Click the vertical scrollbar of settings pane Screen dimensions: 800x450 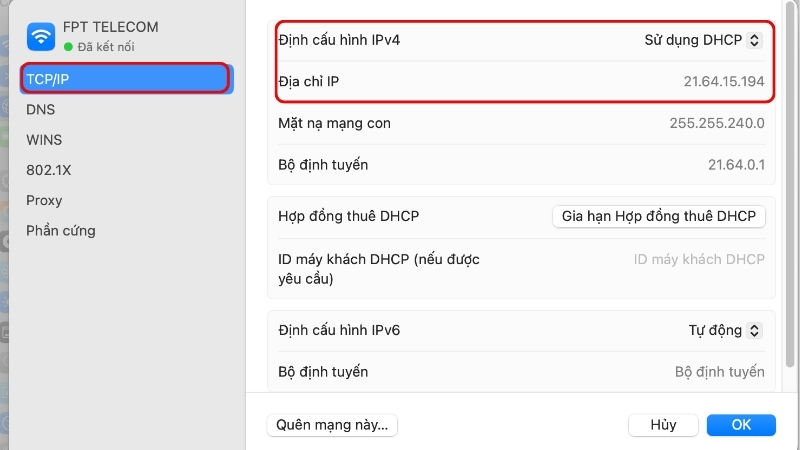(790, 184)
